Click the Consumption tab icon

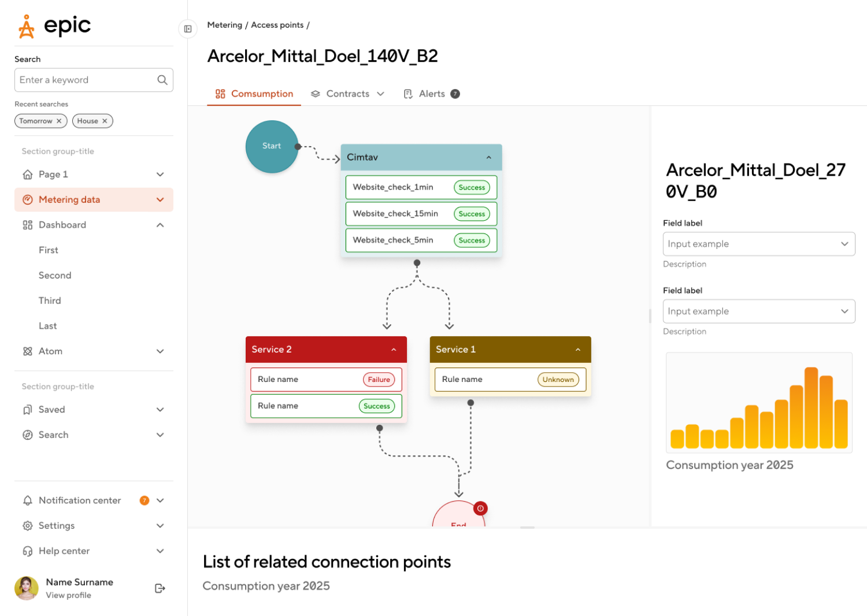click(x=220, y=94)
